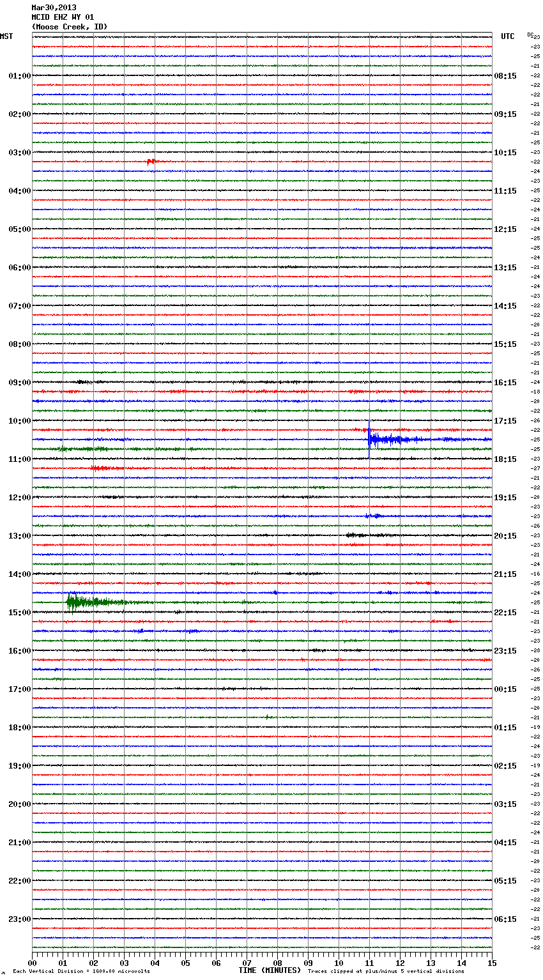Click the date label Mar30,2013

point(54,8)
